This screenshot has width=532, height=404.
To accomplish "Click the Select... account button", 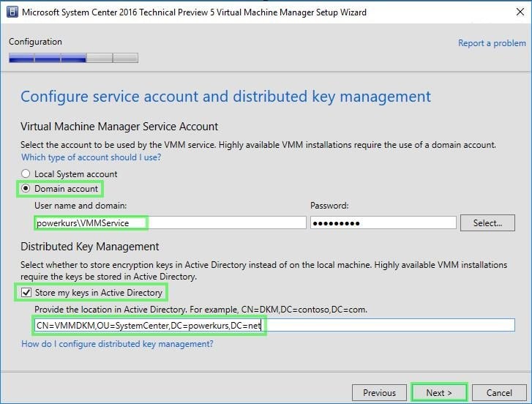I will 487,223.
